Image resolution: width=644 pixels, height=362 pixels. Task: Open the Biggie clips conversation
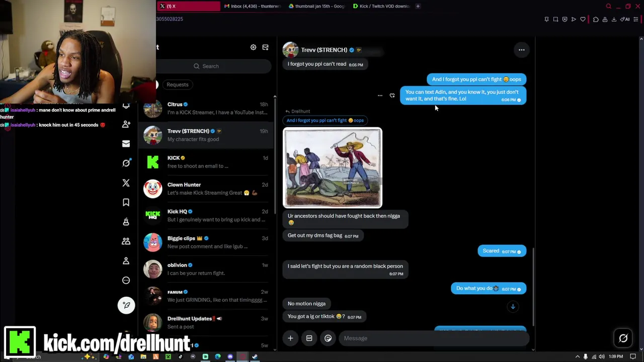[207, 242]
